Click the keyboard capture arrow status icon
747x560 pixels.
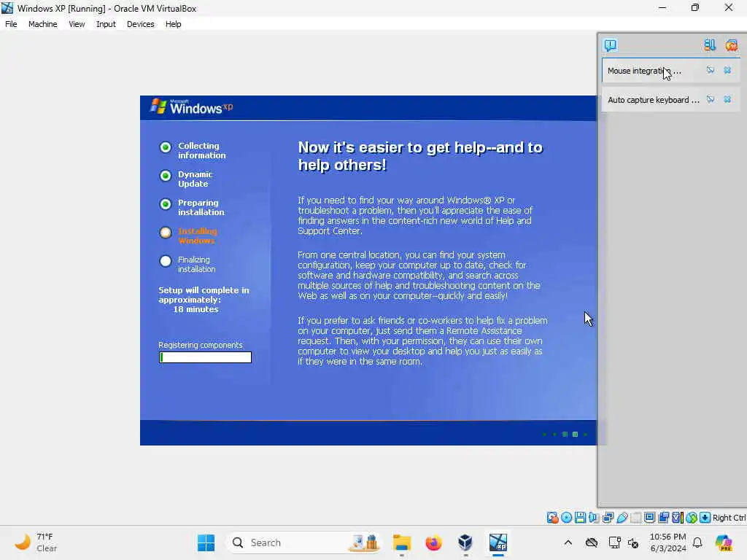coord(705,518)
